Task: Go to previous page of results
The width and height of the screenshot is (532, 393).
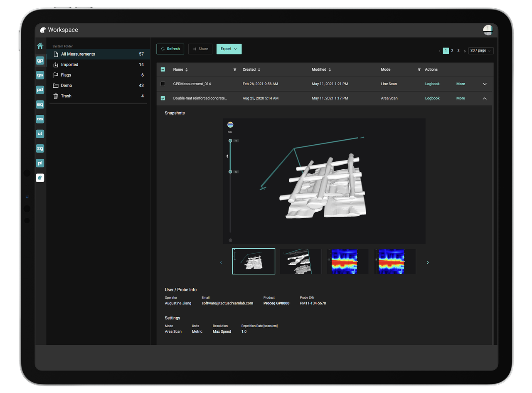Action: [440, 51]
